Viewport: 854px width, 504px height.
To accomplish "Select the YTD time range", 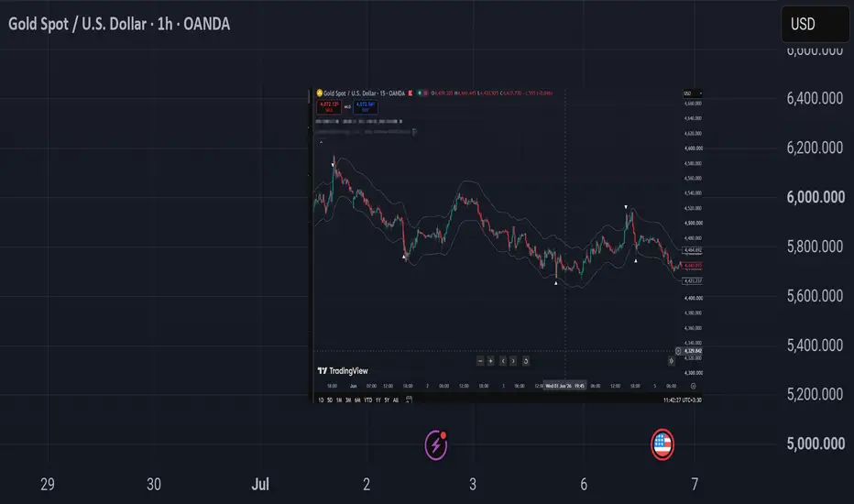I will (x=367, y=400).
